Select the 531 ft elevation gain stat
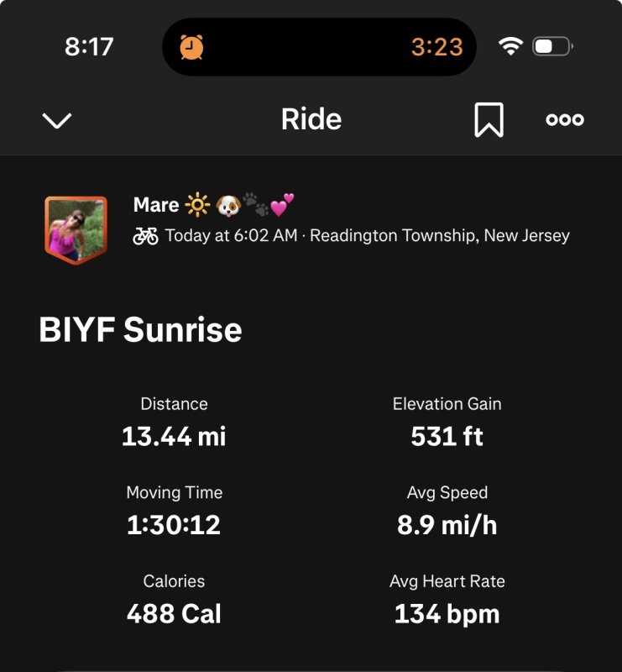 pyautogui.click(x=447, y=436)
